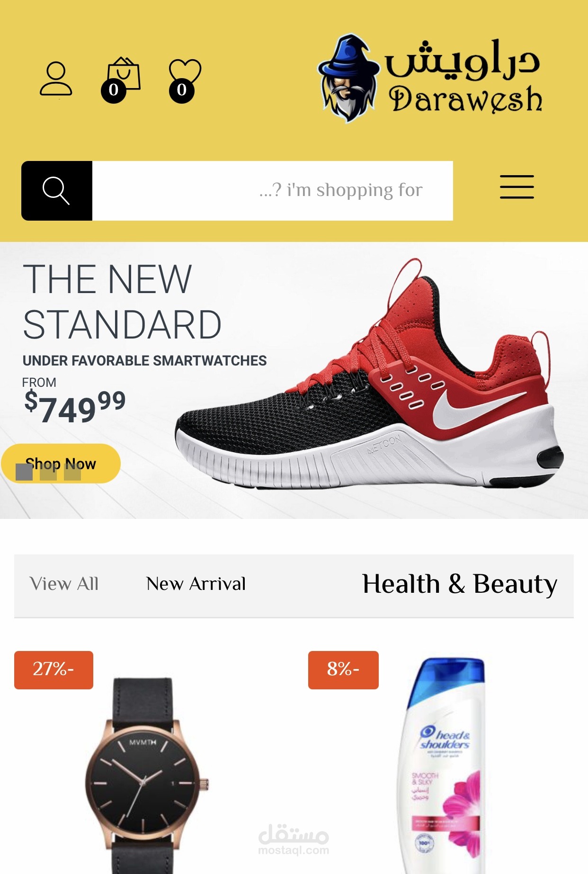Click the wishlist counter badge showing 0
The height and width of the screenshot is (874, 588).
[x=182, y=90]
